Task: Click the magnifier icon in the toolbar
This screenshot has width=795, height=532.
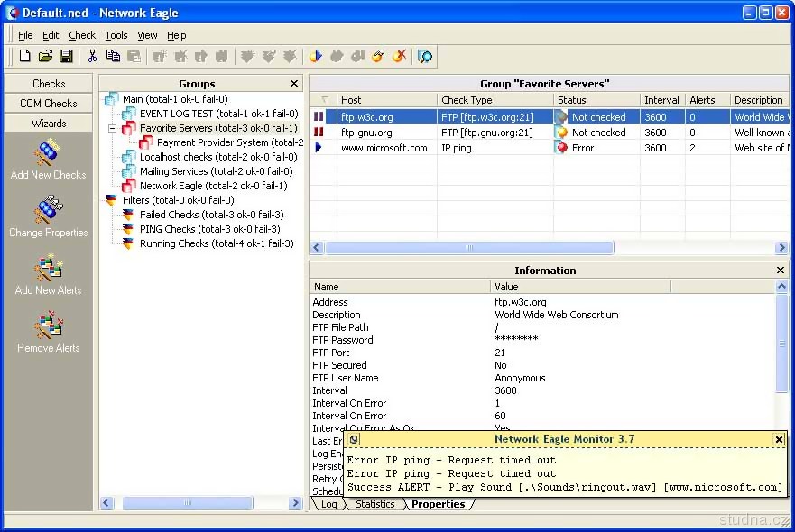Action: pos(425,56)
